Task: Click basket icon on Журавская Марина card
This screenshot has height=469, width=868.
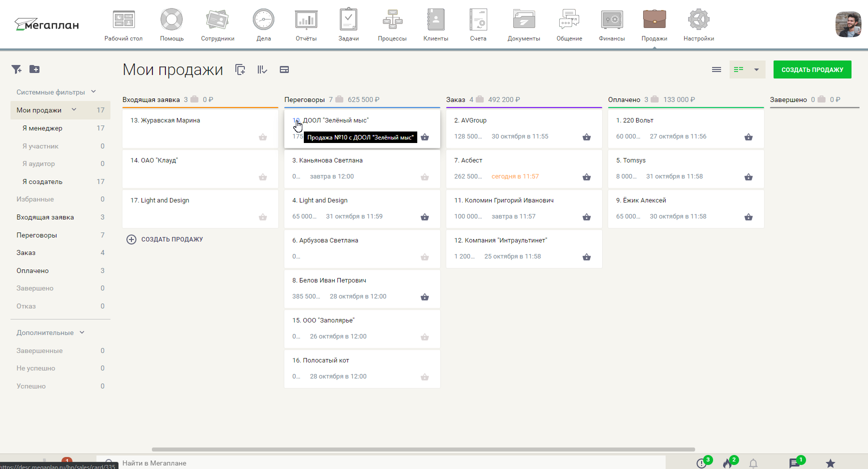Action: pos(263,137)
